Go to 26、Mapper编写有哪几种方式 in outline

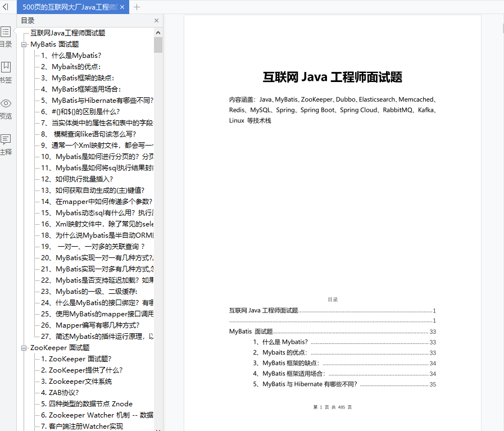pyautogui.click(x=90, y=325)
